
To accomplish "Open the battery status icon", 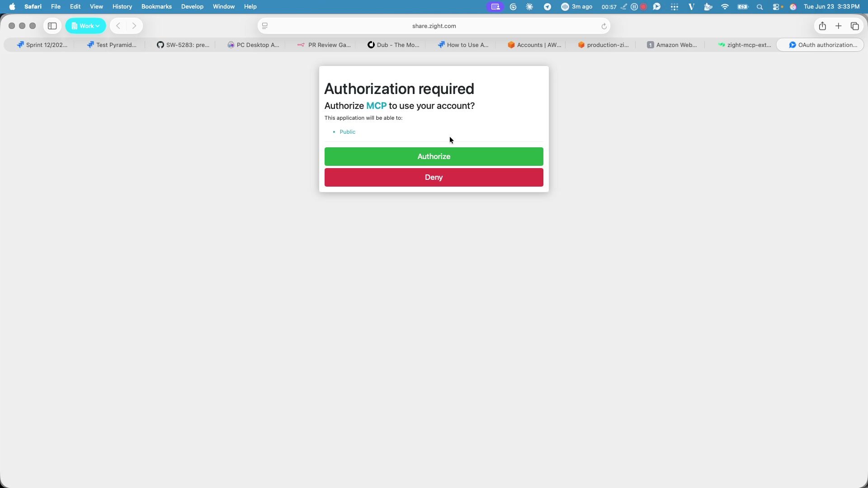I will point(743,7).
